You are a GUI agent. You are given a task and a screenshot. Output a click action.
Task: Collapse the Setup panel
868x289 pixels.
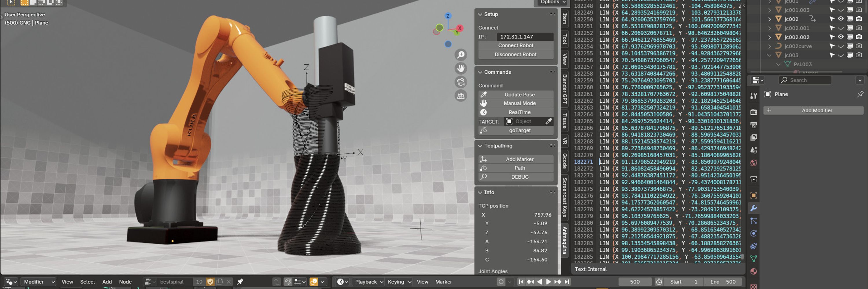[480, 14]
